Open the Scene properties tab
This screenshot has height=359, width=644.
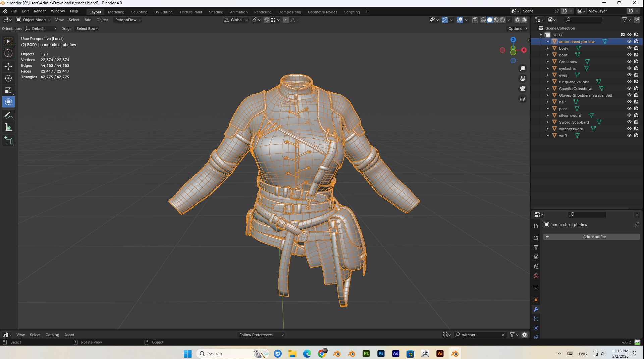(x=536, y=266)
